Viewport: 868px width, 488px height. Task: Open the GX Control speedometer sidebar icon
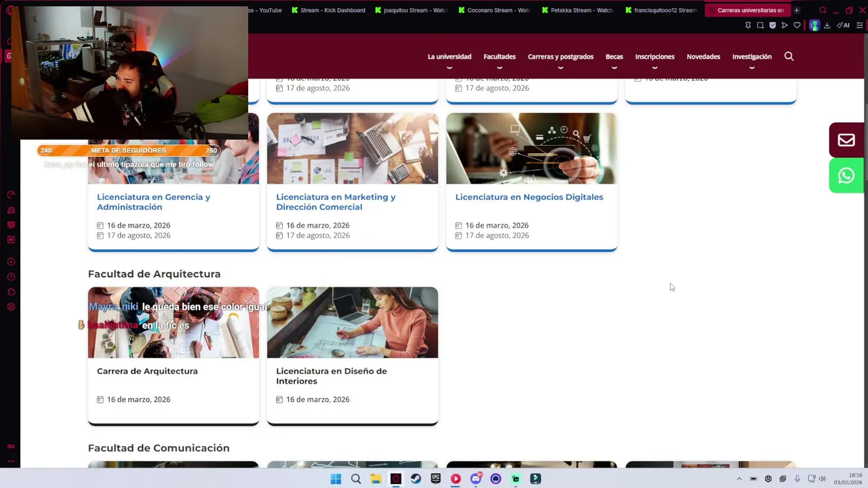[x=11, y=195]
